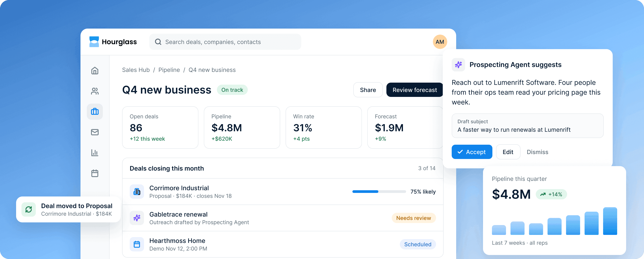
Task: Click the Needs review badge
Action: tap(413, 218)
